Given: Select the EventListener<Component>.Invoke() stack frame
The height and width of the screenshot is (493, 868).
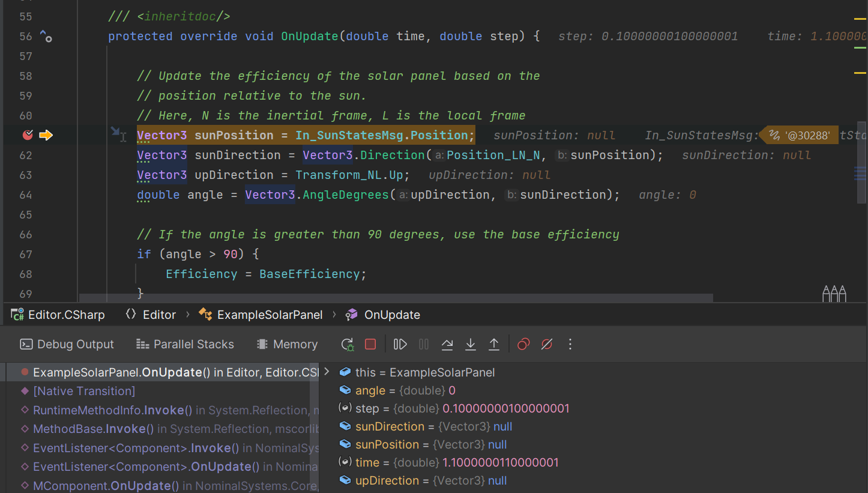Looking at the screenshot, I should (x=162, y=448).
